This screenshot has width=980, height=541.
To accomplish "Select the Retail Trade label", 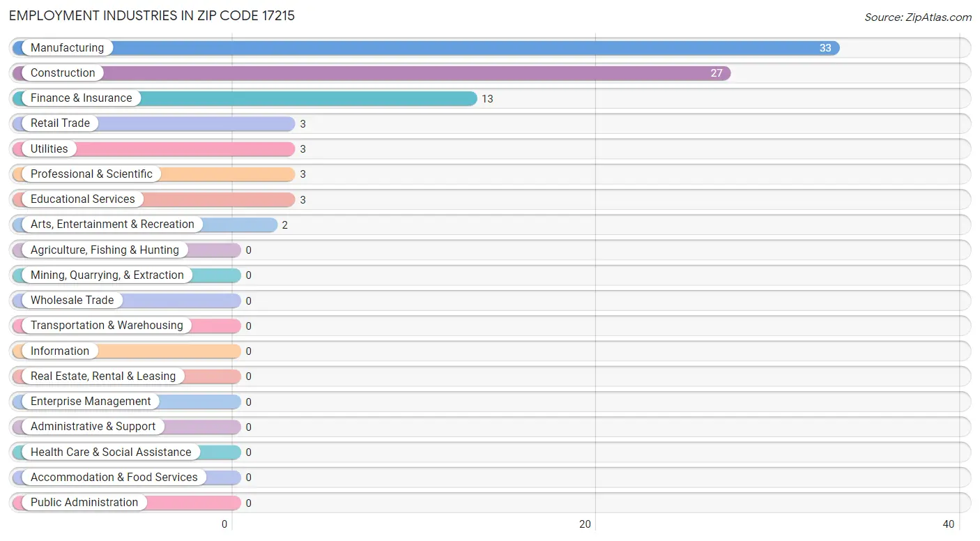I will pyautogui.click(x=60, y=123).
